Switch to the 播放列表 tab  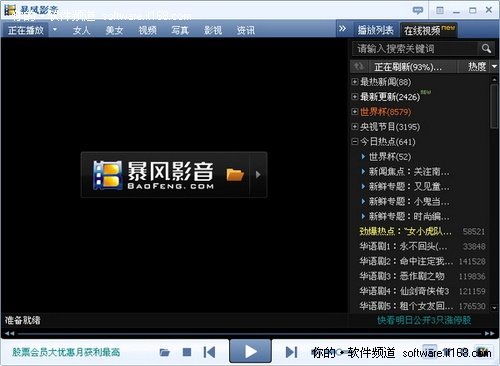point(375,30)
